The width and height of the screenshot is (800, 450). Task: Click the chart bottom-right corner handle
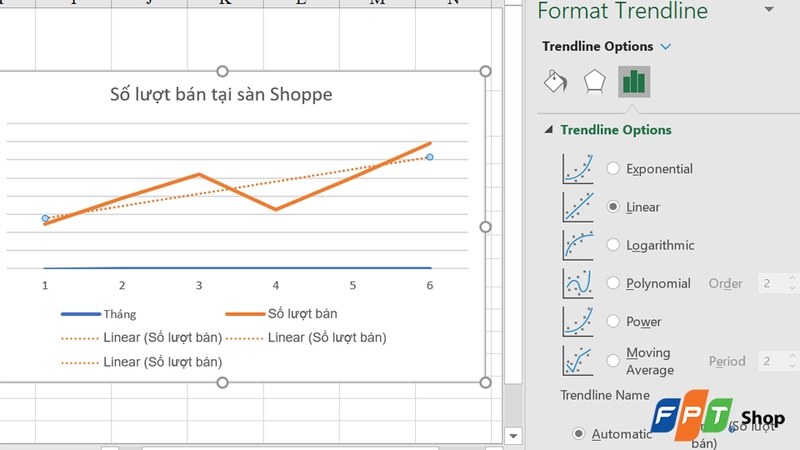(x=485, y=383)
